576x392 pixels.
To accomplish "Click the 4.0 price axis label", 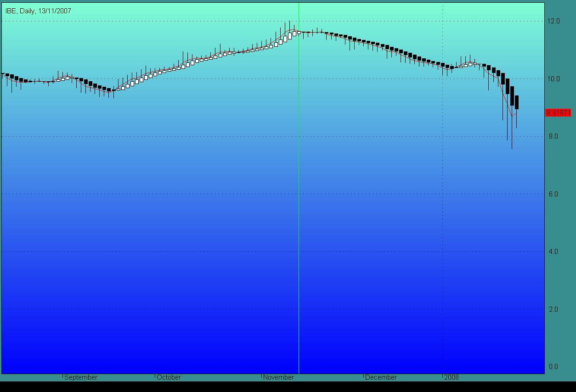I will pos(553,252).
